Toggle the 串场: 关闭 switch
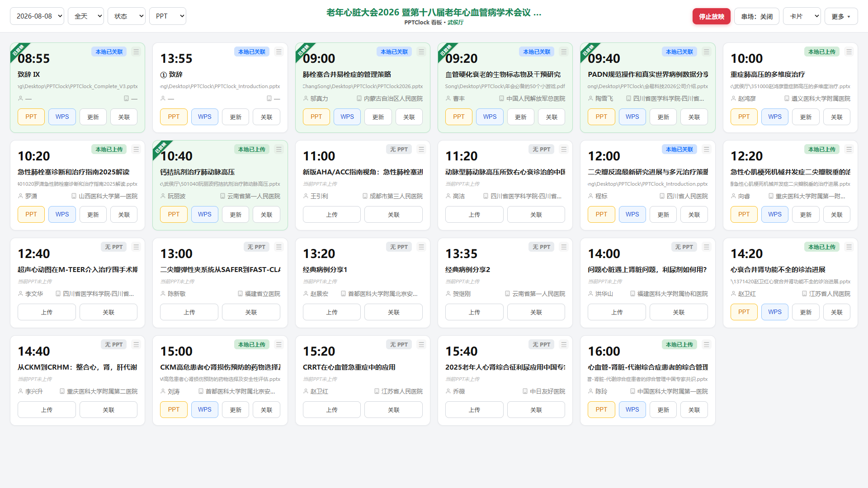This screenshot has height=488, width=868. pyautogui.click(x=757, y=16)
